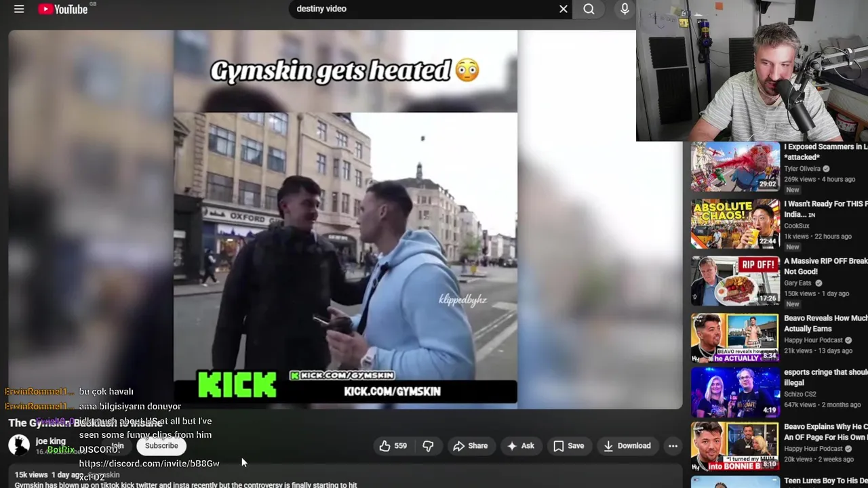Open the 8:10 "Beavo Explains Why" video thumbnail
This screenshot has width=868, height=488.
coord(735,447)
